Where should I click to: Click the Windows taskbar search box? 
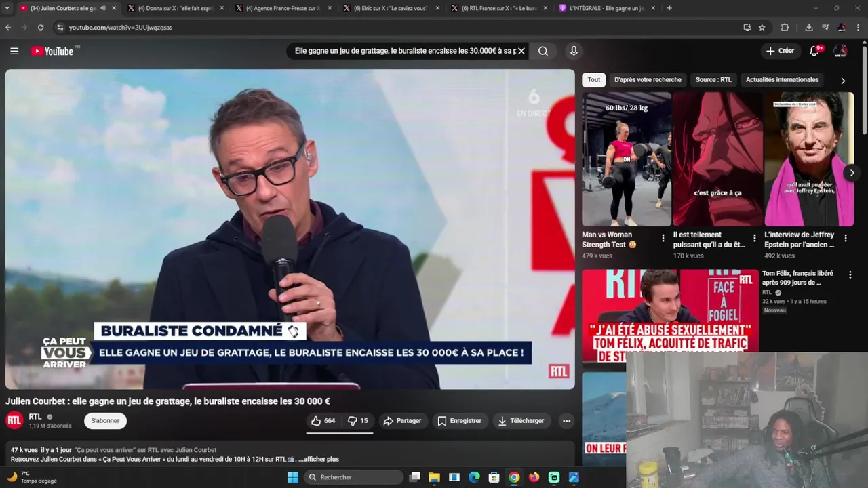pos(353,477)
